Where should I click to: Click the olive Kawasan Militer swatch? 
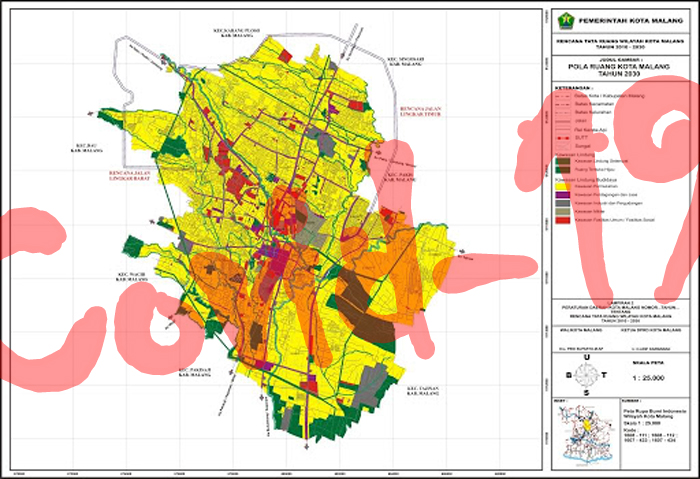pos(563,212)
